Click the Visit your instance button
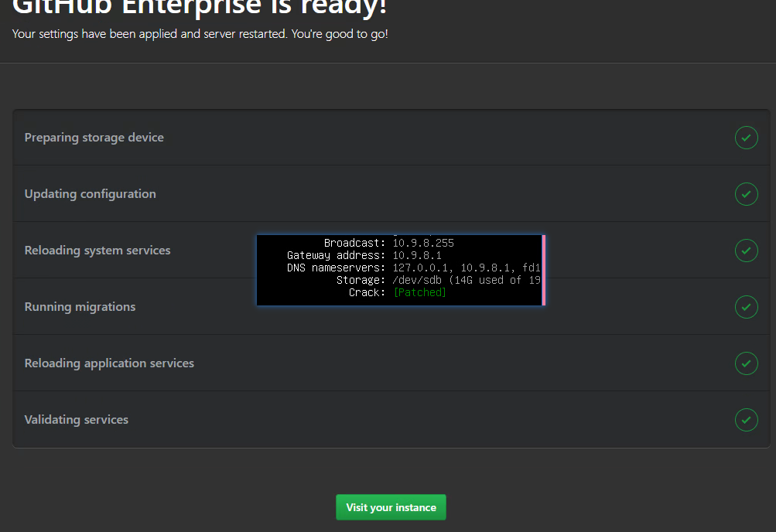776x532 pixels. click(x=390, y=506)
